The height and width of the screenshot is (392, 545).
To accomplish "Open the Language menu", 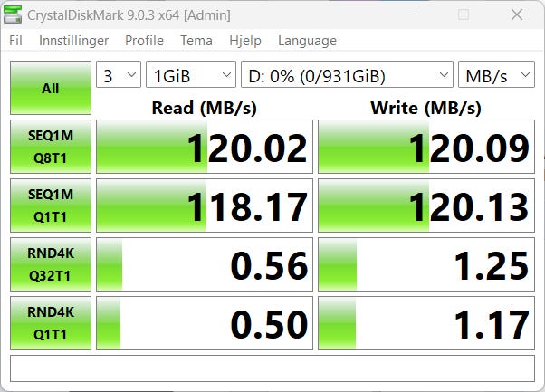I will 307,41.
